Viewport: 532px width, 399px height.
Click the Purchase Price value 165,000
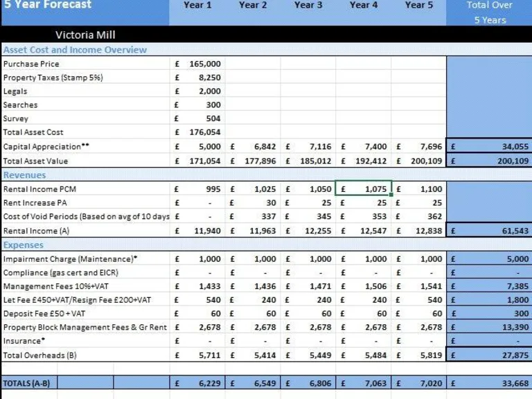point(197,64)
